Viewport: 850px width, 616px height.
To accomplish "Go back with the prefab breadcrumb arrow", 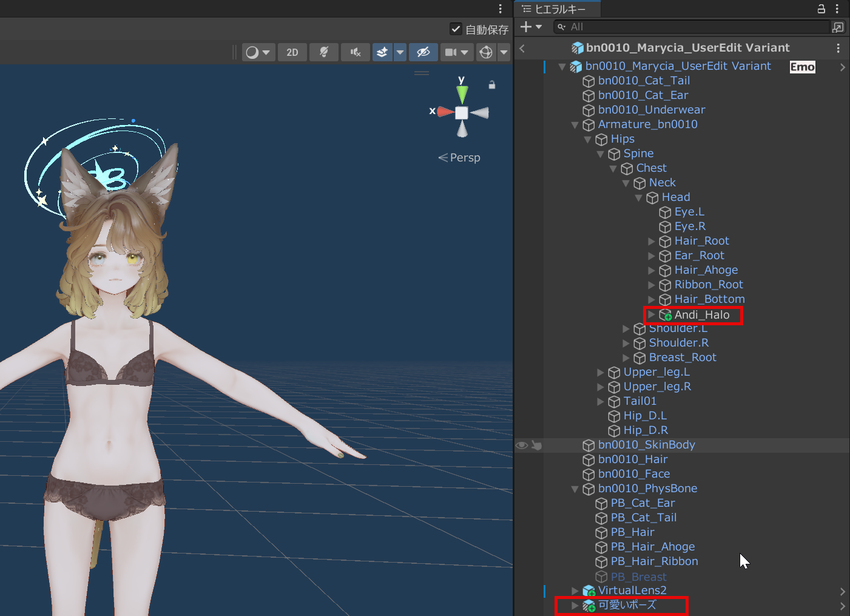I will tap(522, 48).
